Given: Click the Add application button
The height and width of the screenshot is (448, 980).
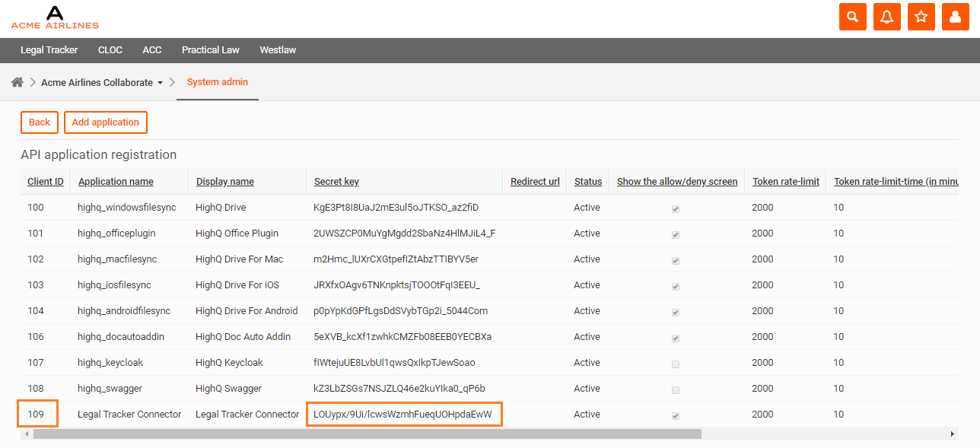Looking at the screenshot, I should [105, 122].
